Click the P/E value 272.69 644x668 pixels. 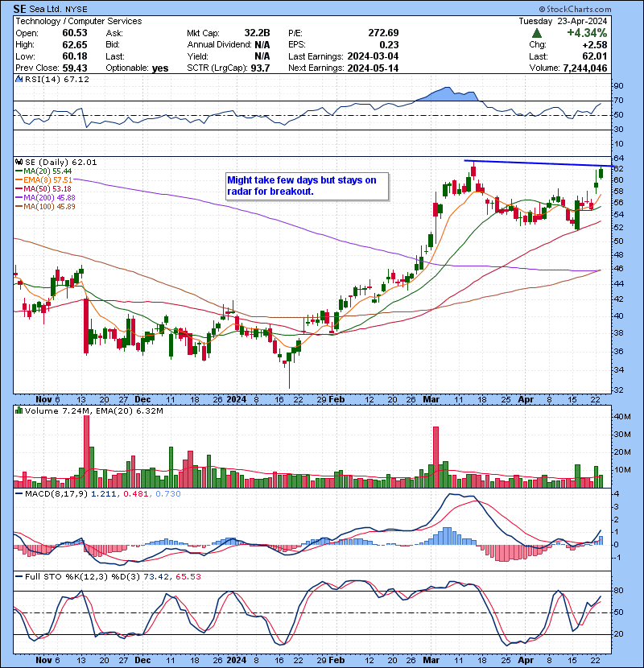pyautogui.click(x=384, y=33)
